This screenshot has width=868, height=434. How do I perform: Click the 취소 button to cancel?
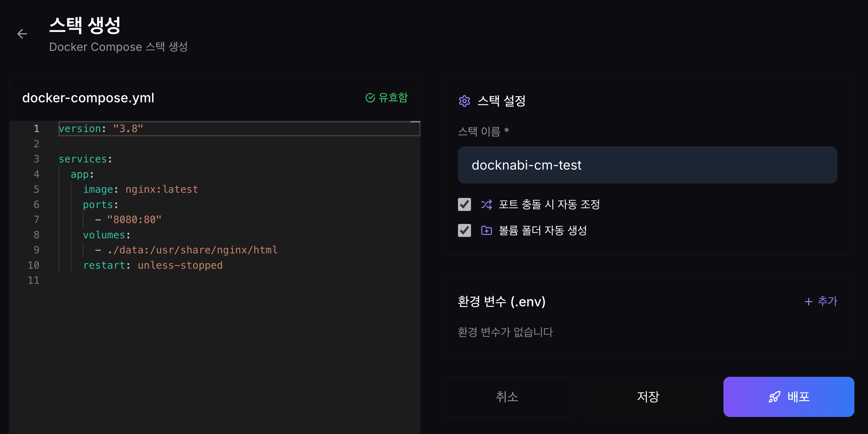click(507, 397)
